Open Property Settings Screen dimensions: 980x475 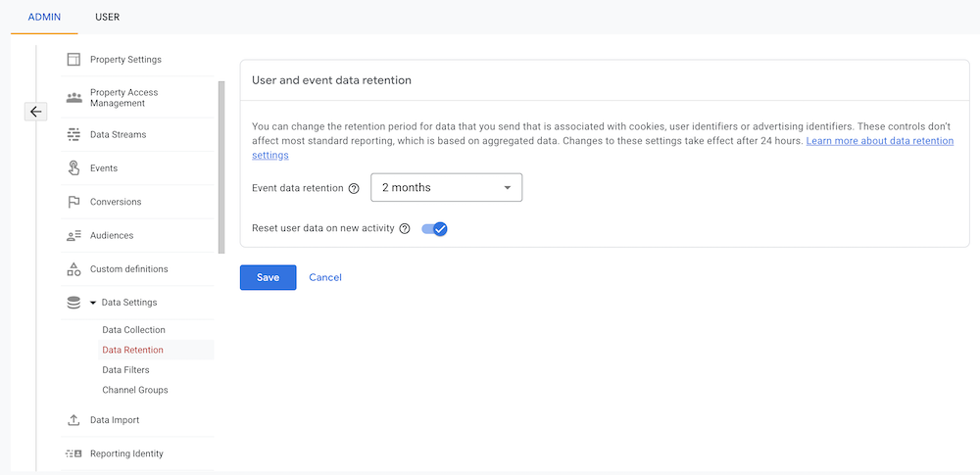click(x=125, y=60)
